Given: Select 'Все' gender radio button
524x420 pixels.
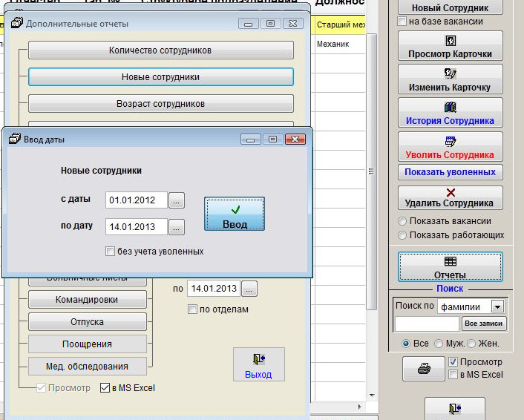Looking at the screenshot, I should point(406,344).
